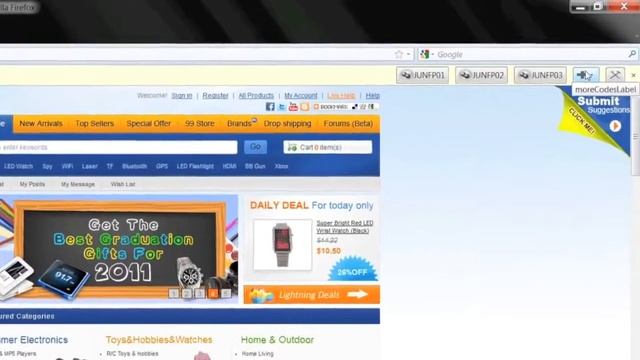
Task: Click the Lightning Deals banner button
Action: tap(312, 295)
